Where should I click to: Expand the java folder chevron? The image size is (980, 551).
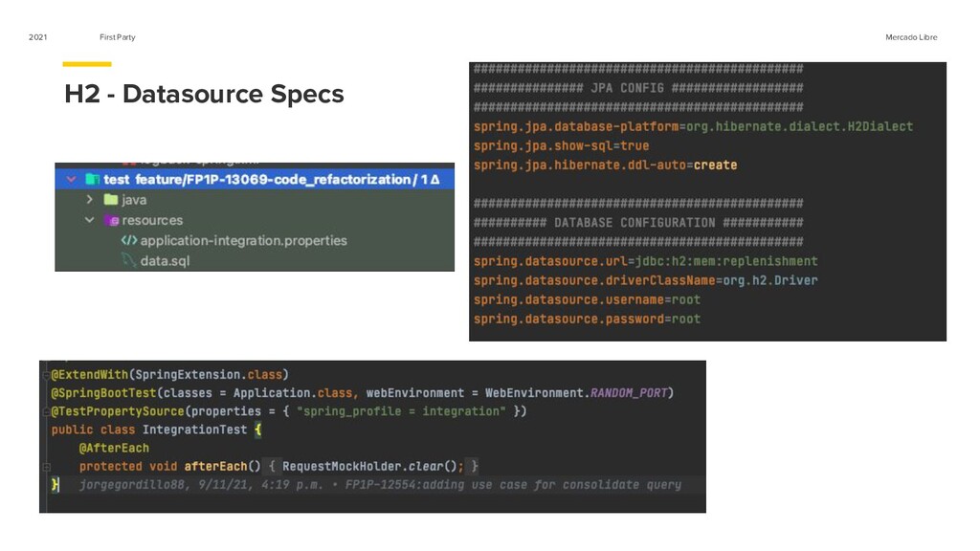tap(89, 199)
